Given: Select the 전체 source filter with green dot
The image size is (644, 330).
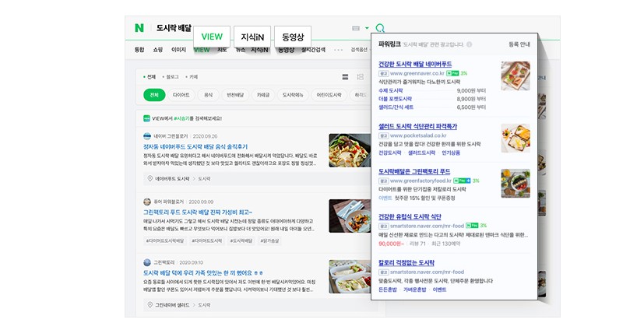Looking at the screenshot, I should tap(150, 77).
